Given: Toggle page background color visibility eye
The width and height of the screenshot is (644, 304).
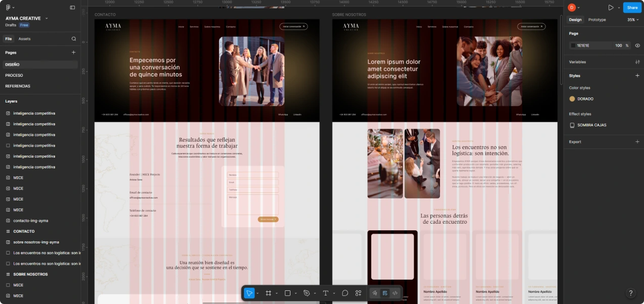Looking at the screenshot, I should coord(637,45).
